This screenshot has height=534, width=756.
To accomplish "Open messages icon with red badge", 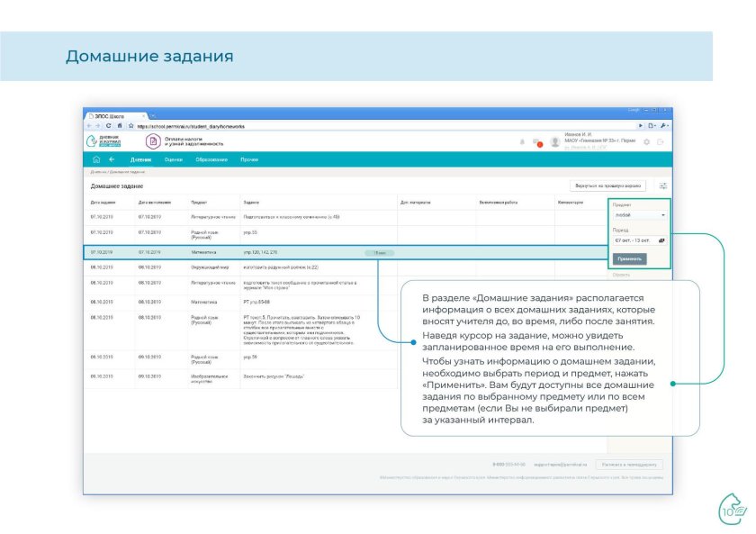I will pos(537,141).
